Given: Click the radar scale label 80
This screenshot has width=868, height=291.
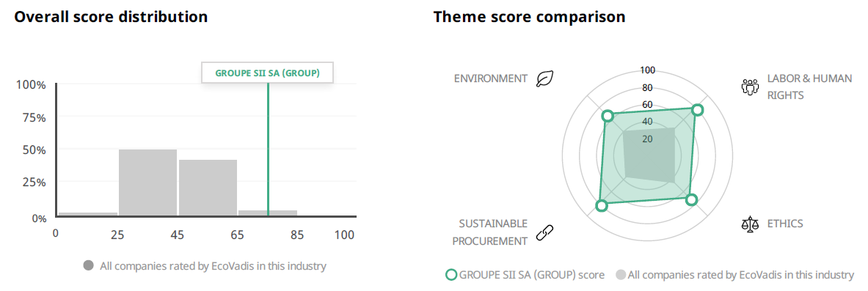Looking at the screenshot, I should pos(647,87).
